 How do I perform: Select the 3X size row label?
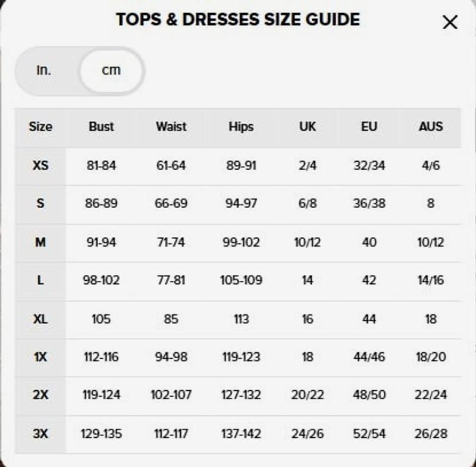point(40,434)
